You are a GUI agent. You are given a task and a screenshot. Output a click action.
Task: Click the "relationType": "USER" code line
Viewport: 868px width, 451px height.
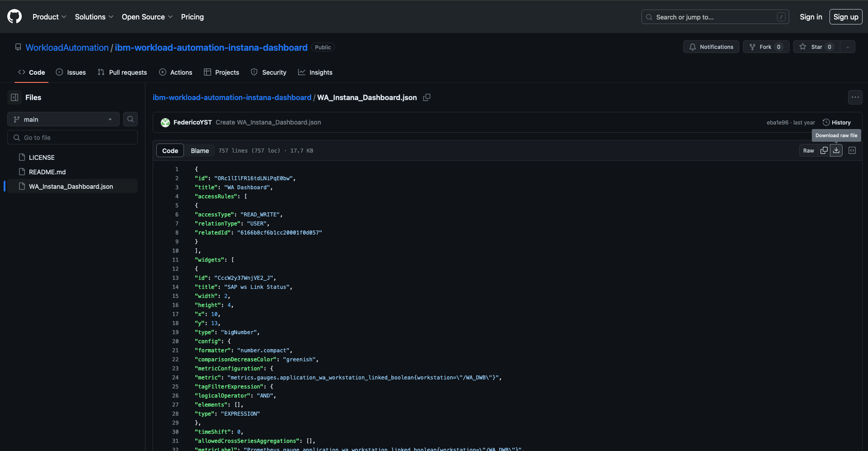[232, 223]
